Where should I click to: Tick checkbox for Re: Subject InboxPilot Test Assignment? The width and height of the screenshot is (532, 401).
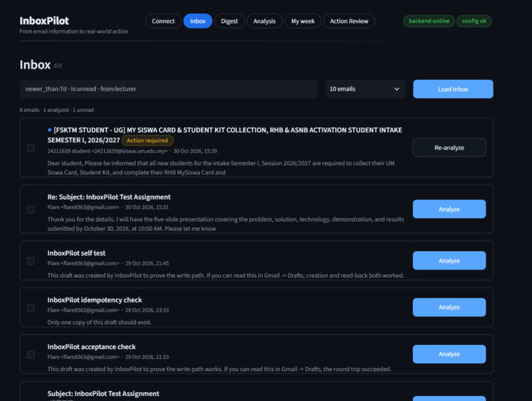31,209
